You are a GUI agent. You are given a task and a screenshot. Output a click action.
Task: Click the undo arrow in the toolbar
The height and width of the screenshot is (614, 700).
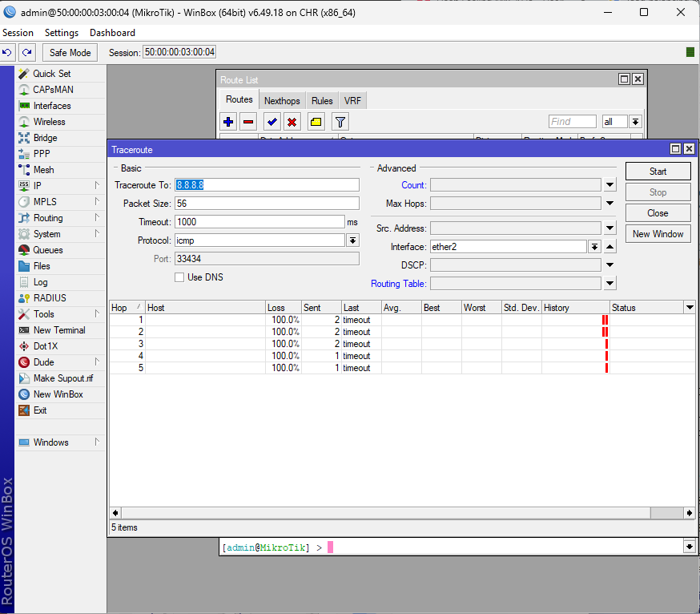[x=7, y=53]
